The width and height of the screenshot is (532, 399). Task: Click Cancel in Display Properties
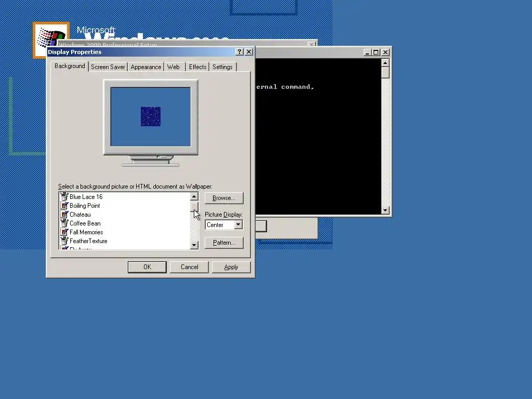click(x=189, y=267)
